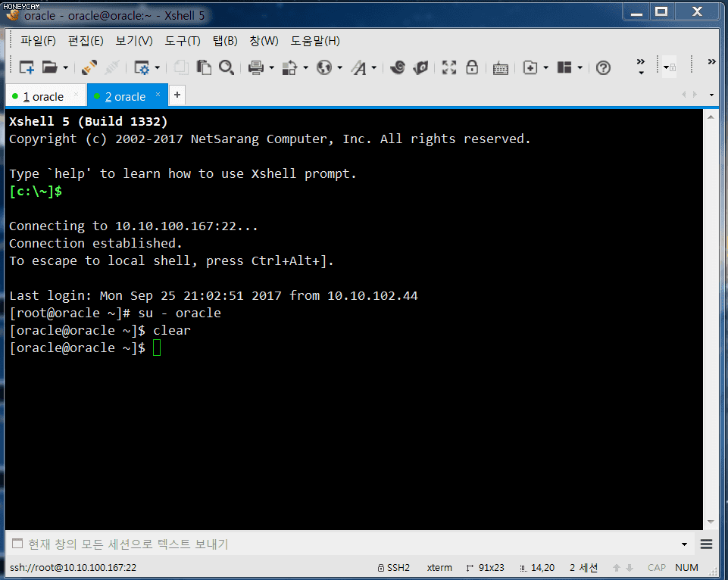The height and width of the screenshot is (580, 728).
Task: Add a new tab with plus button
Action: [177, 95]
